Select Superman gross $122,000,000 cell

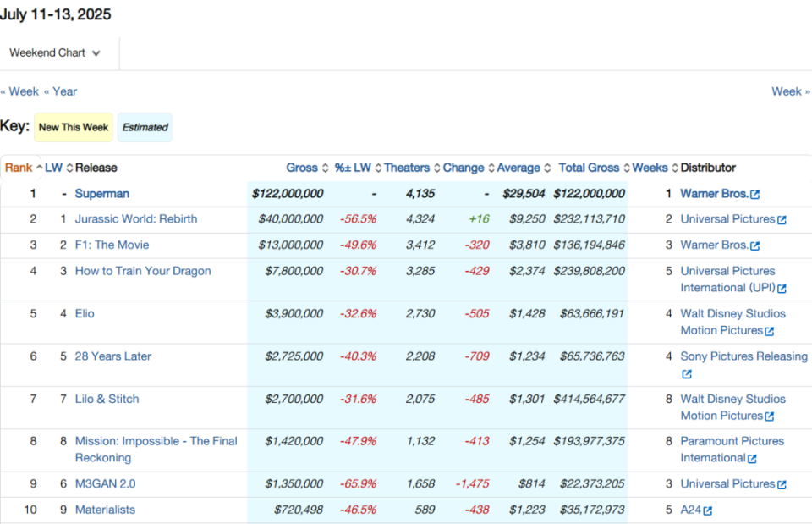(x=288, y=194)
